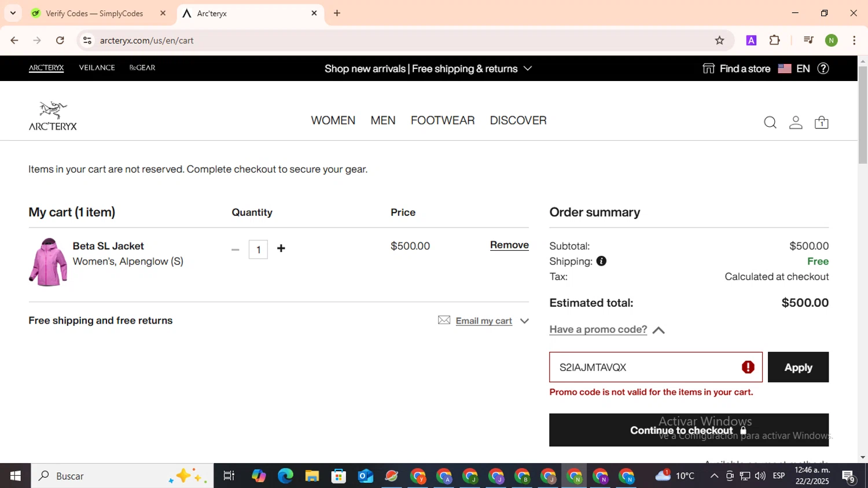
Task: Bookmark this page with star icon
Action: point(719,41)
